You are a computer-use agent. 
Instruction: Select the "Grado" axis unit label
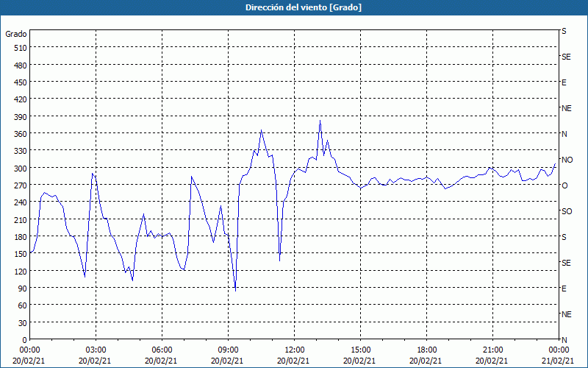point(16,34)
